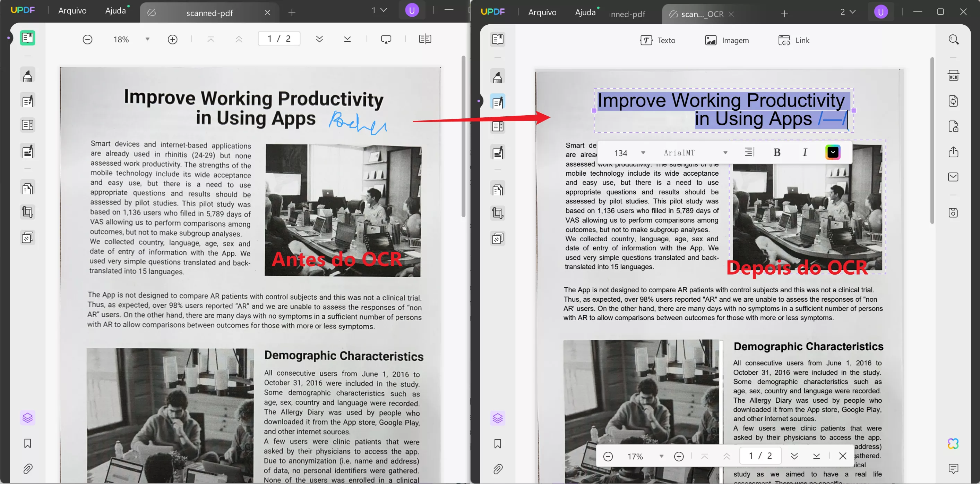Click the Bookmark icon in left window
The height and width of the screenshot is (484, 980).
point(27,443)
